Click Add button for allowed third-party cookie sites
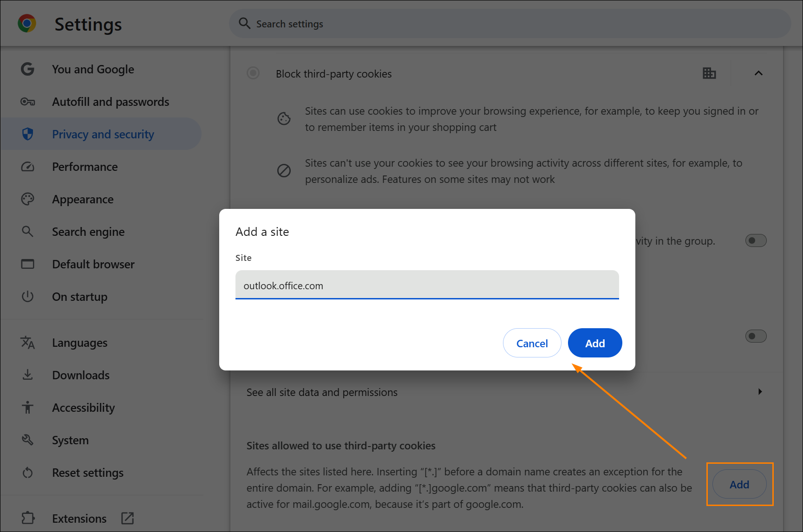The height and width of the screenshot is (532, 803). tap(739, 484)
